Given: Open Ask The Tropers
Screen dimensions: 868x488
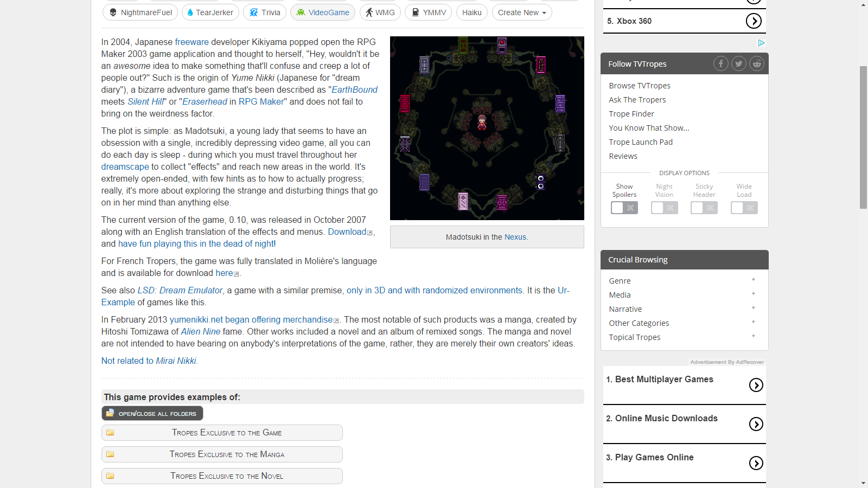Looking at the screenshot, I should [x=637, y=100].
